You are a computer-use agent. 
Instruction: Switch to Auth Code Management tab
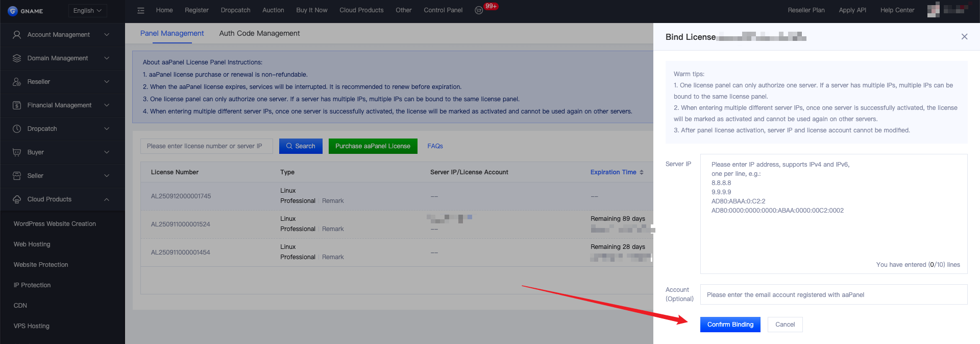[x=259, y=33]
